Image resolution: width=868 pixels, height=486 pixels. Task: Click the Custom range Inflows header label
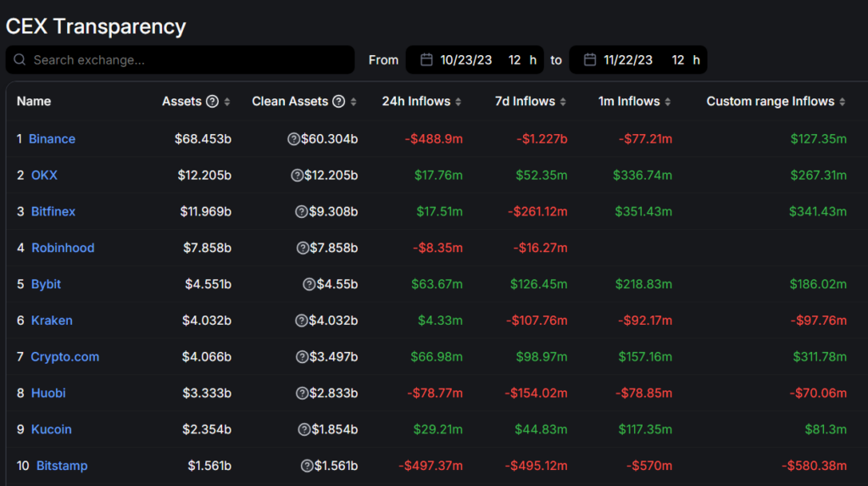(x=770, y=102)
